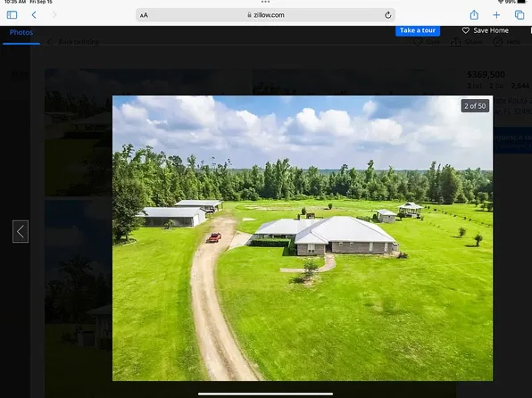Show all tabs overview icon
Viewport: 532px width, 398px height.
520,15
